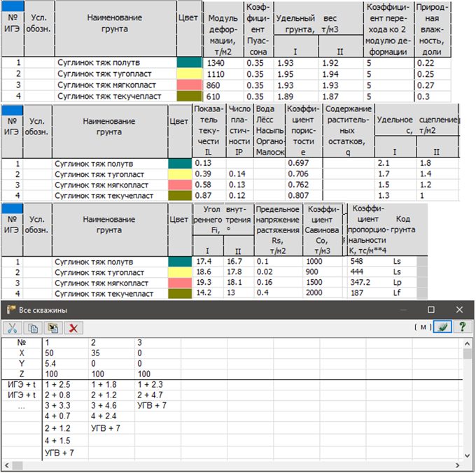
Task: Click the Модуль деформации column header
Action: [223, 29]
